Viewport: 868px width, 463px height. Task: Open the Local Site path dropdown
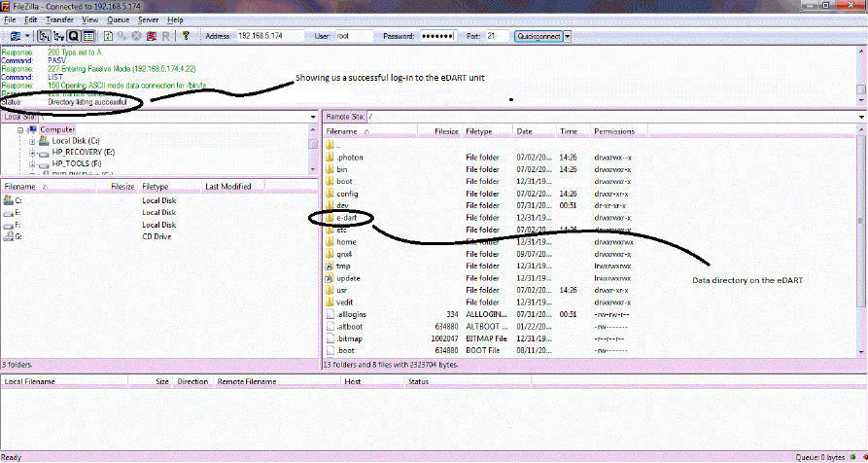click(x=314, y=117)
